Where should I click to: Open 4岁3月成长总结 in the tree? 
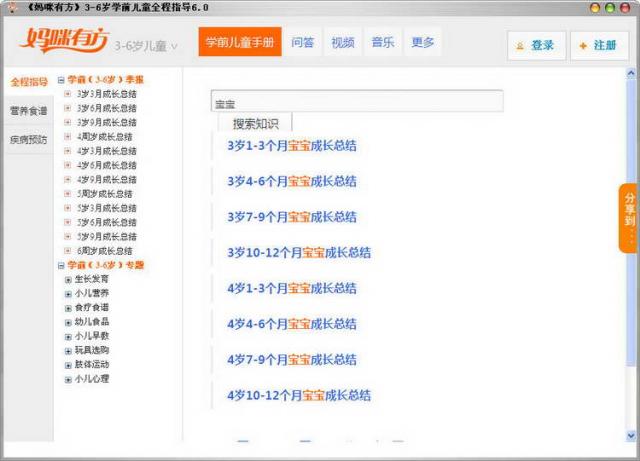coord(107,151)
